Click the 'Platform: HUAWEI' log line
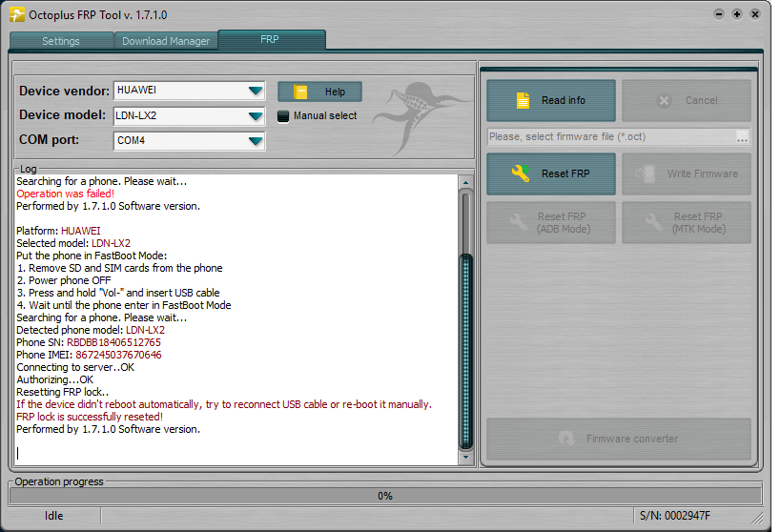This screenshot has height=532, width=781. coord(58,231)
